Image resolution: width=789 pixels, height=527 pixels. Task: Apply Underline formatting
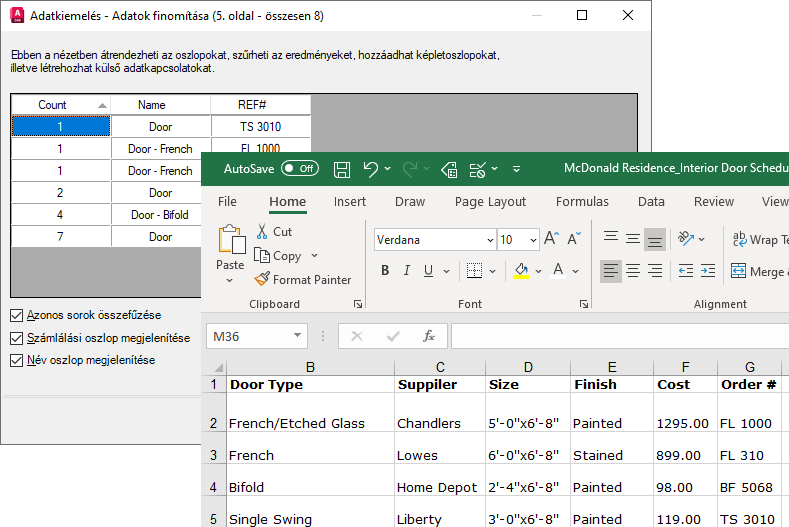428,271
